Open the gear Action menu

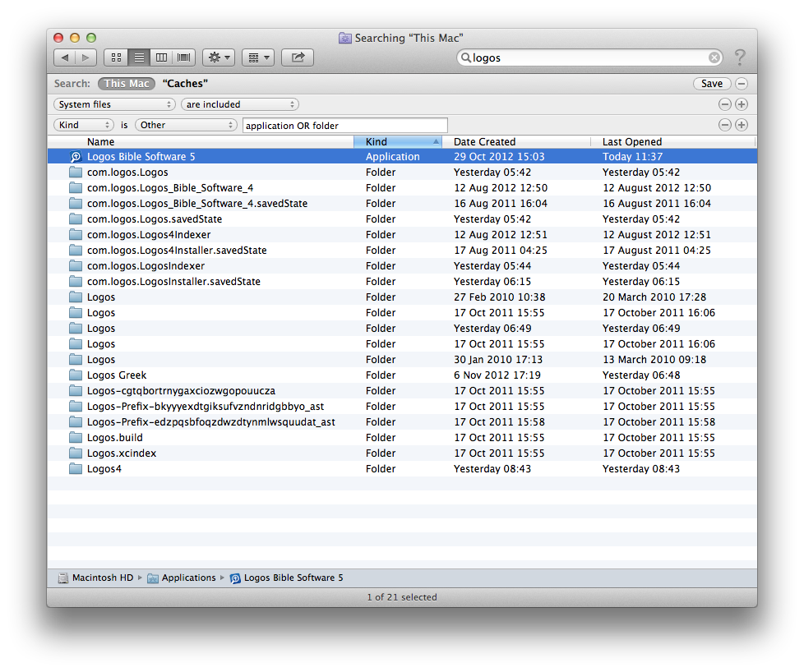click(x=219, y=58)
